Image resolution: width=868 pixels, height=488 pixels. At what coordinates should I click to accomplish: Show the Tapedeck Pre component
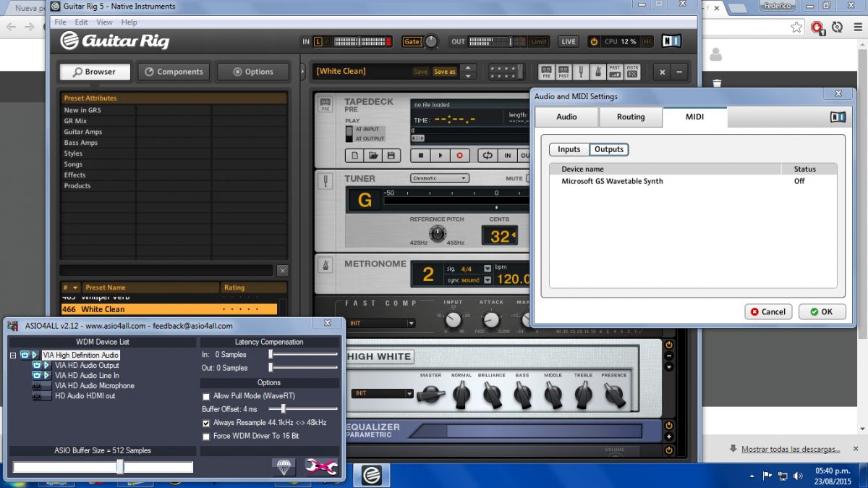pyautogui.click(x=547, y=72)
